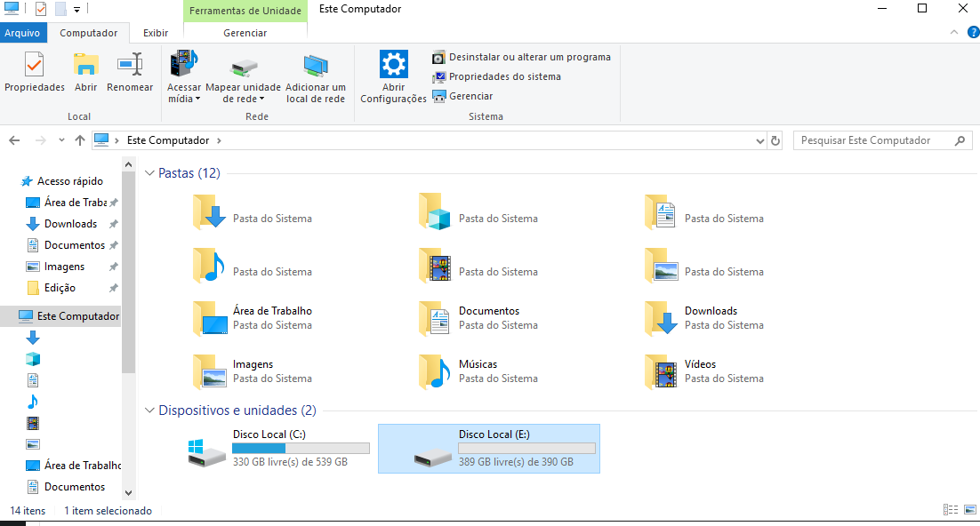Screen dimensions: 980x526
Task: Click navigation pane scroll-down arrow
Action: 128,492
